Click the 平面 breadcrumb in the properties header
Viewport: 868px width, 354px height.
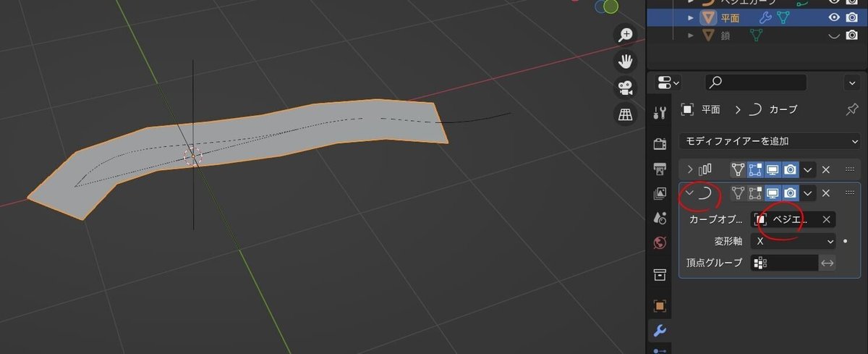(x=711, y=110)
